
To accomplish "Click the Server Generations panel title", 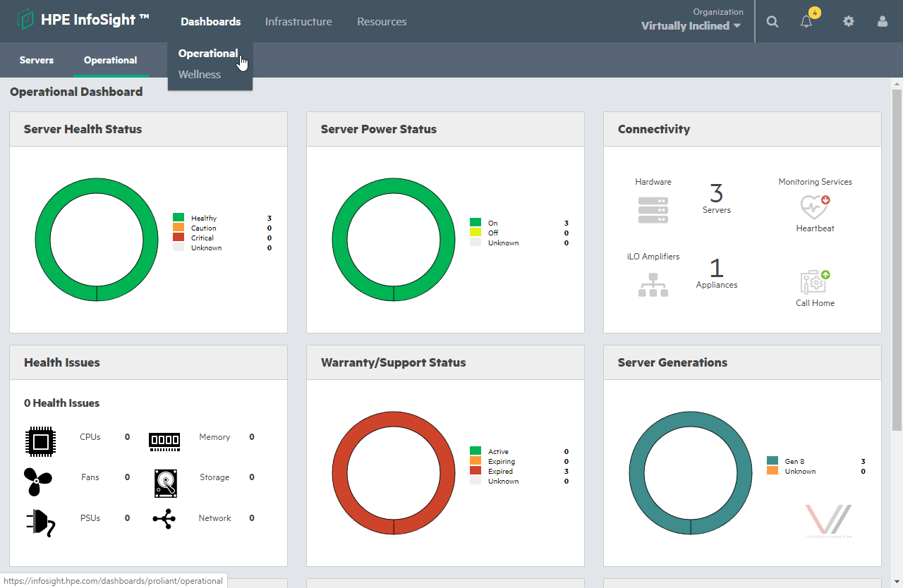I will point(672,362).
